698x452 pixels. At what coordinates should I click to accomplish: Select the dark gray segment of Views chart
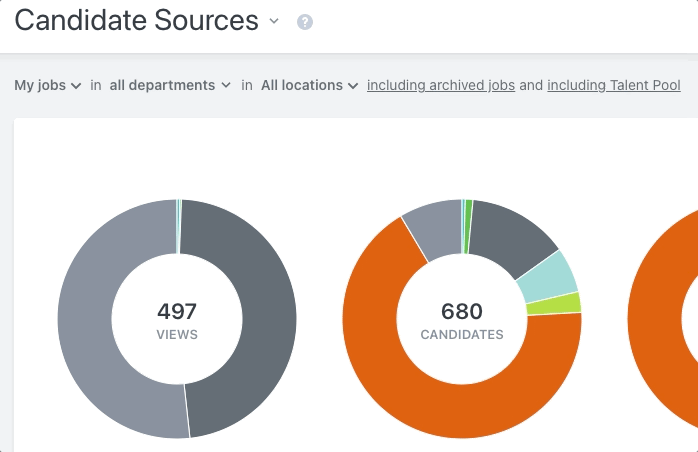click(267, 319)
